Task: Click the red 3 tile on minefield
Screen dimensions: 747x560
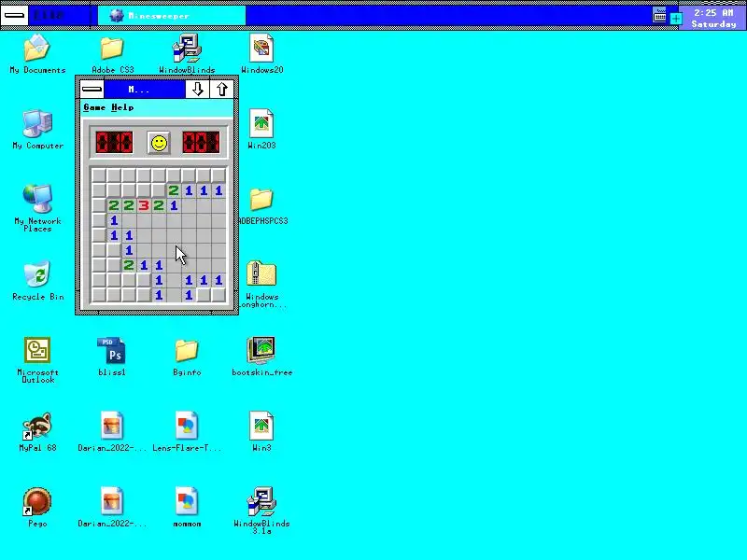Action: (x=144, y=205)
